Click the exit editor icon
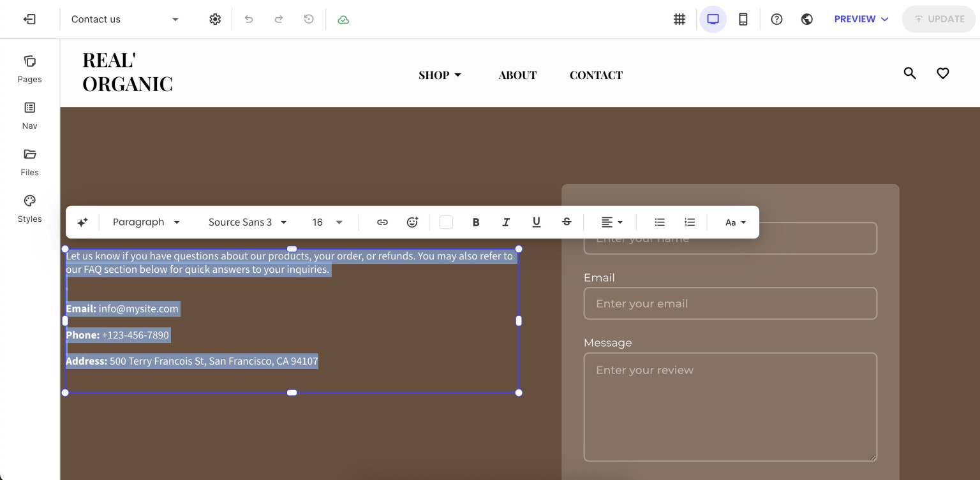This screenshot has width=980, height=480. (29, 19)
